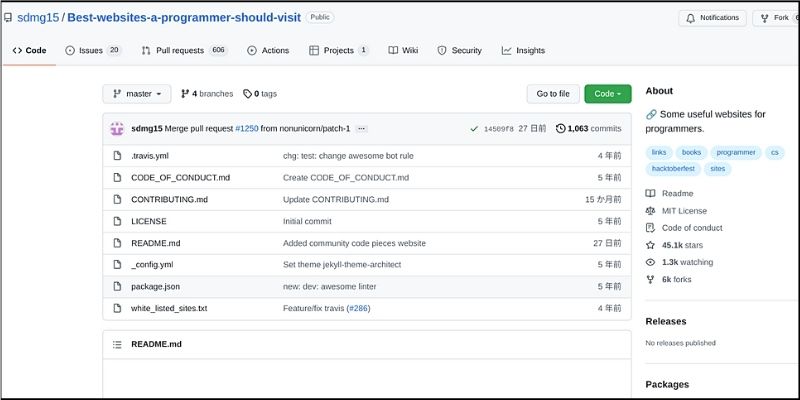Screen dimensions: 800x400
Task: Click the commit status check mark
Action: pyautogui.click(x=474, y=129)
